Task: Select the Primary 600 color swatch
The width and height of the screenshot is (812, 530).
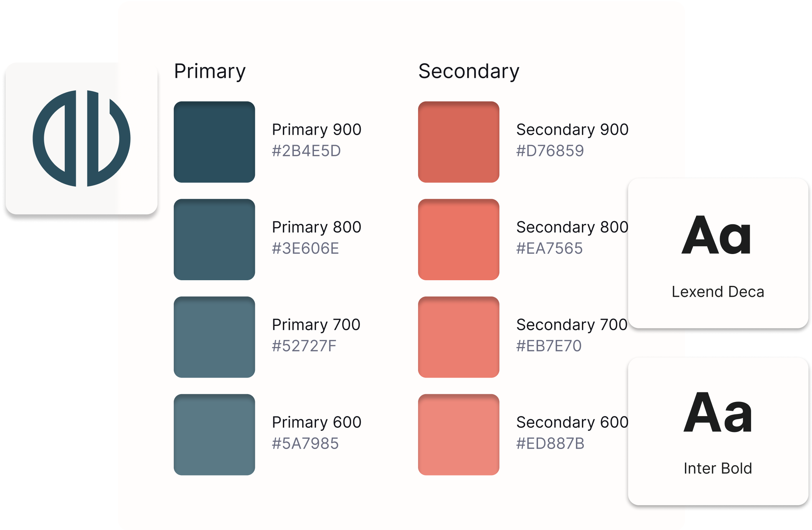Action: click(214, 434)
